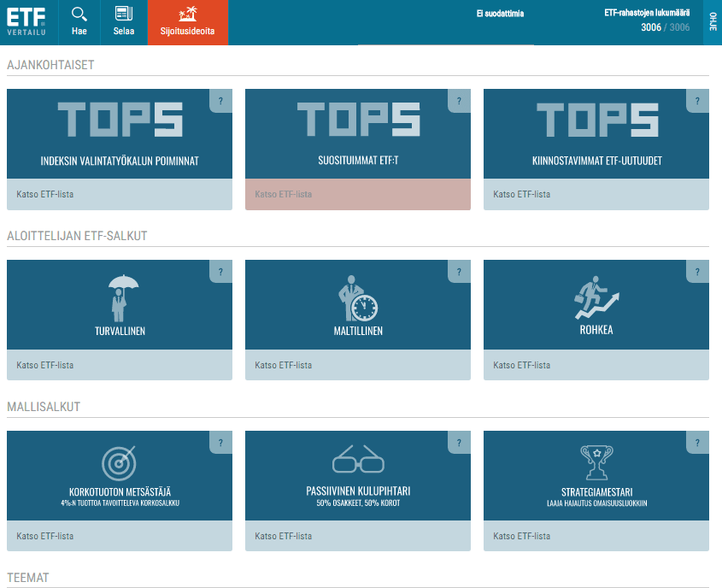Click the ETF Vertailu logo
722x588 pixels.
point(26,21)
